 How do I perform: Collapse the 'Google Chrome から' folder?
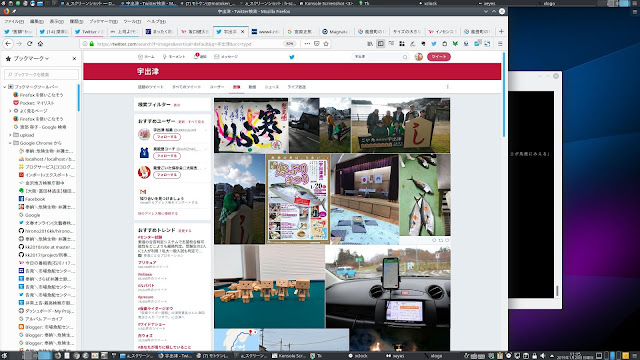(10, 143)
